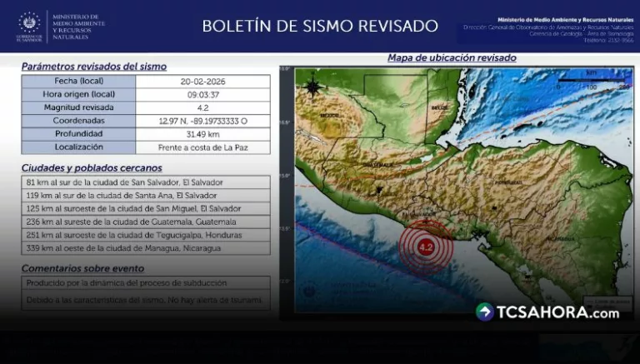Click the coordinates value 12.97 N

click(x=203, y=121)
